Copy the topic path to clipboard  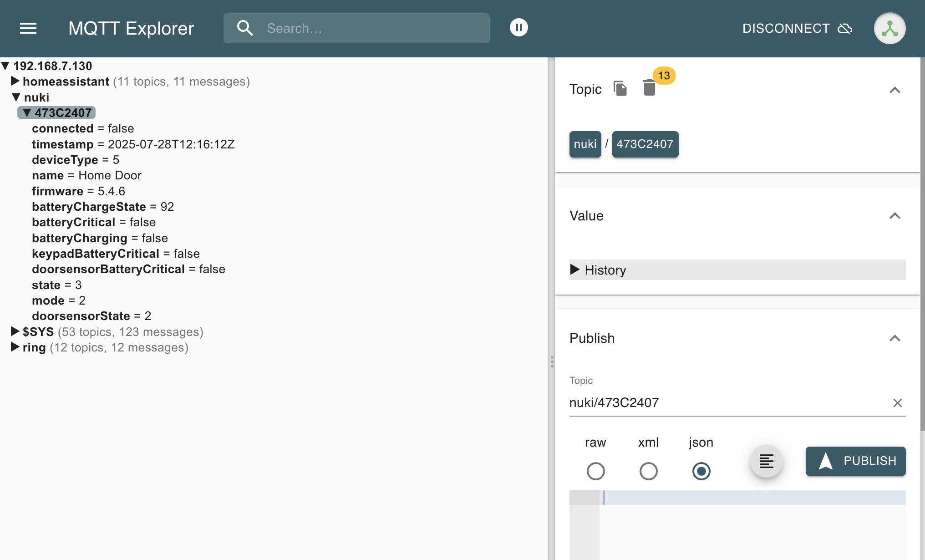(x=620, y=88)
